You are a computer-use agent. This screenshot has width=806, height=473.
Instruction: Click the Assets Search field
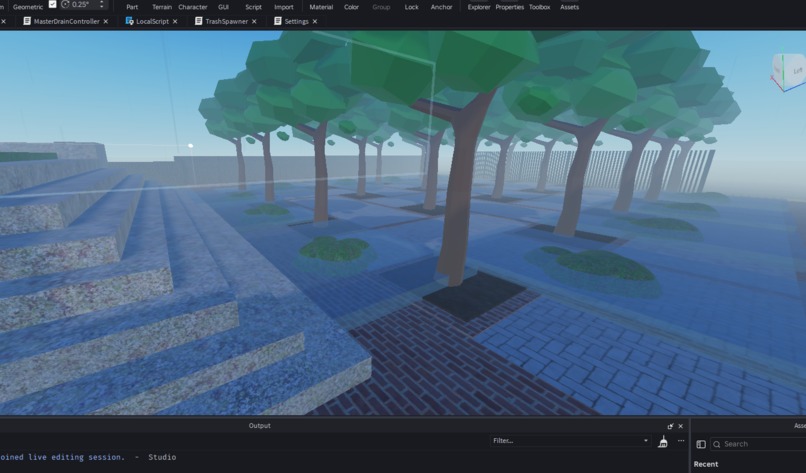click(x=758, y=444)
